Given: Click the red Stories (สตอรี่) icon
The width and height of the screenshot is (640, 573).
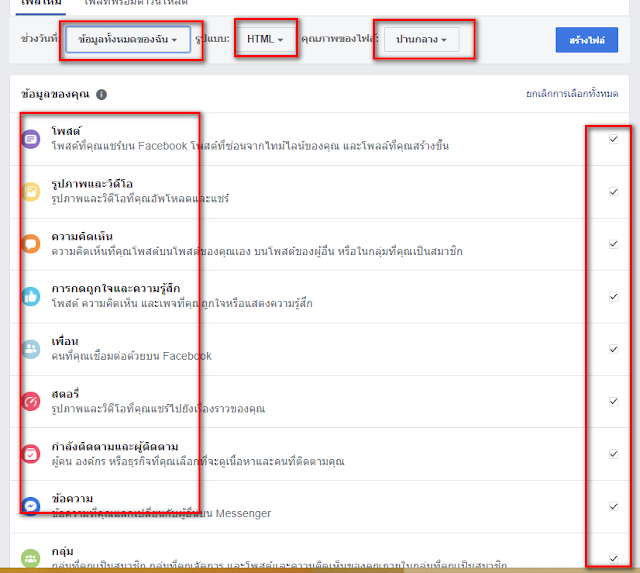Looking at the screenshot, I should point(31,402).
